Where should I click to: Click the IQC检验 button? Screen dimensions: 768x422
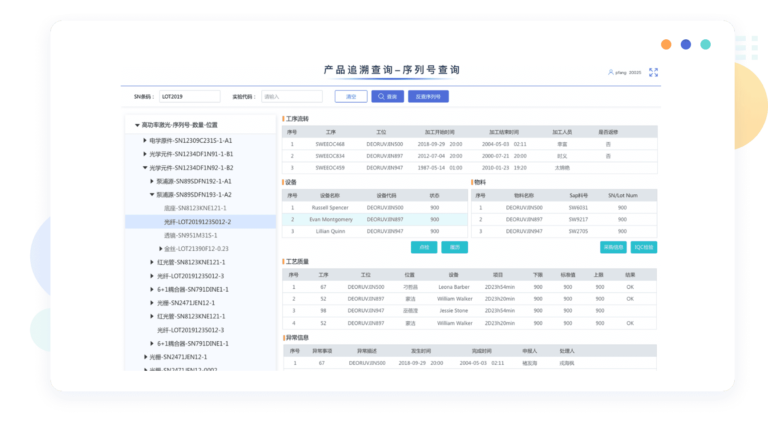[644, 247]
